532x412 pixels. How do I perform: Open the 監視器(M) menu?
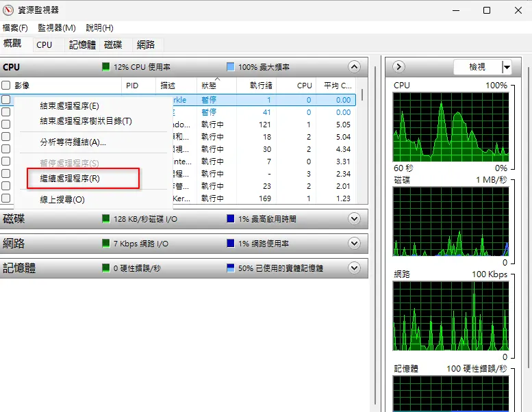(57, 28)
